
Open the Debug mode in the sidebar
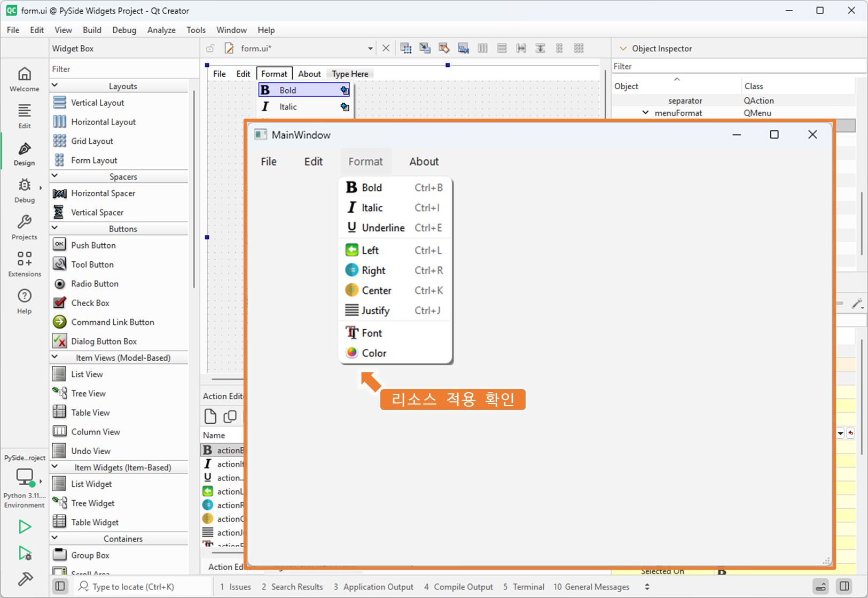click(x=25, y=191)
